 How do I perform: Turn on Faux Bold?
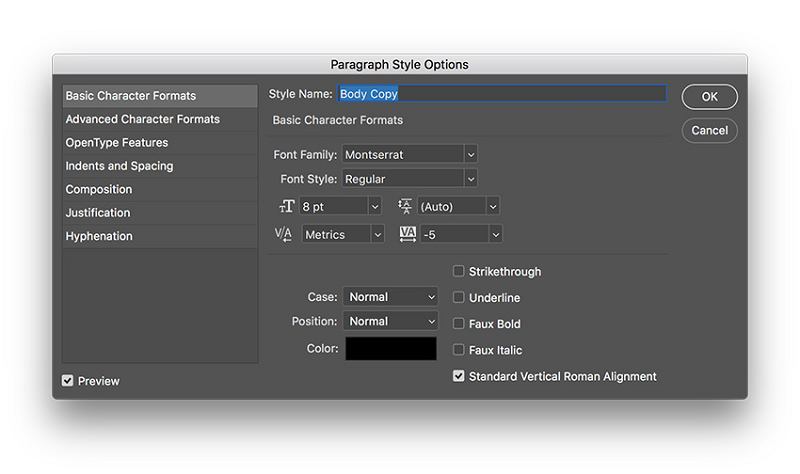click(459, 324)
